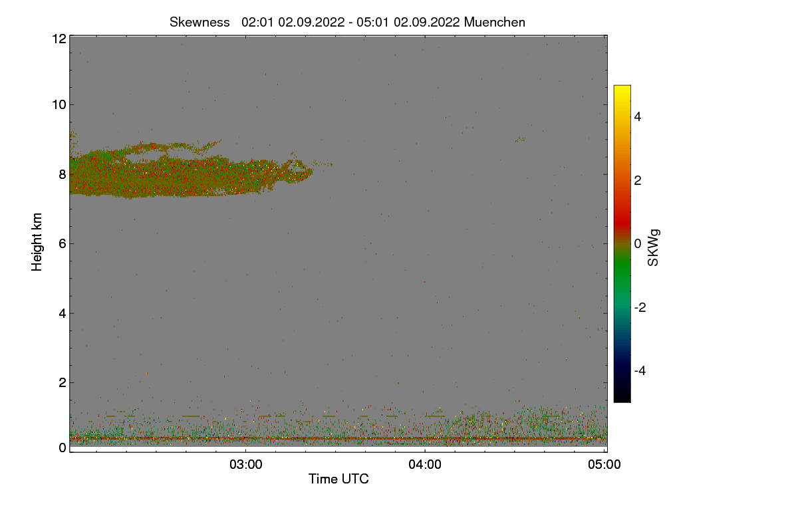Image resolution: width=798 pixels, height=532 pixels.
Task: Click the height axis label '10'
Action: pos(59,104)
